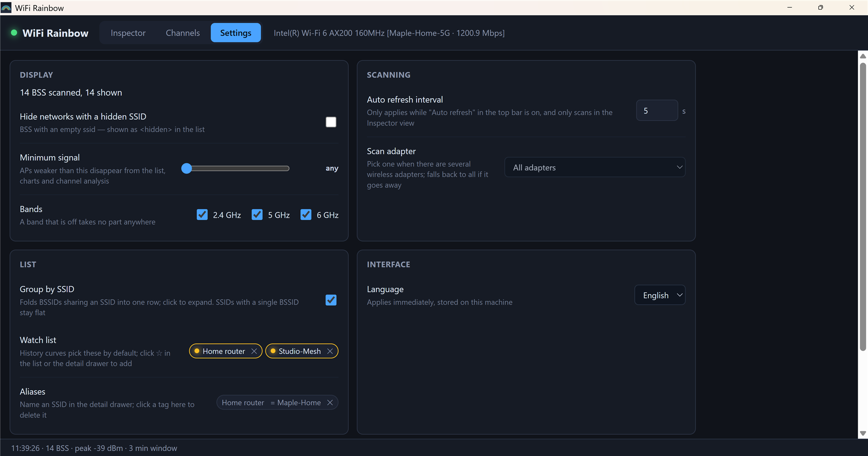This screenshot has height=456, width=868.
Task: Switch to the Inspector tab
Action: point(128,33)
